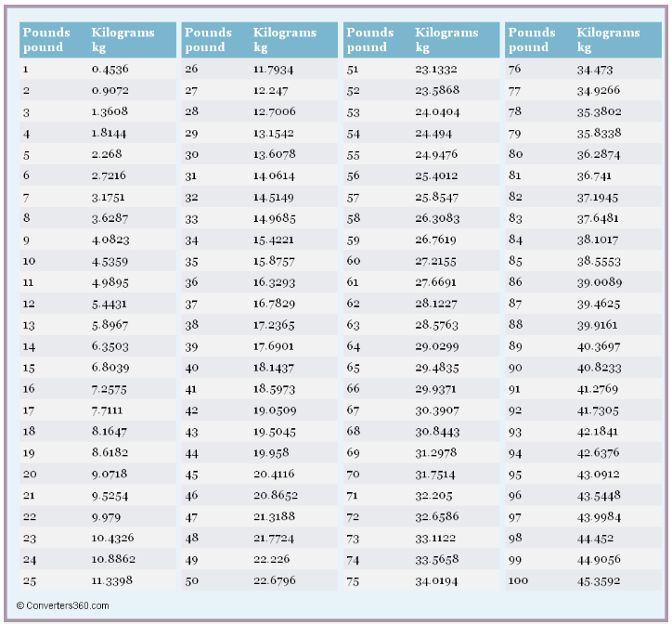Click the 11.3398 kg cell

pyautogui.click(x=112, y=580)
